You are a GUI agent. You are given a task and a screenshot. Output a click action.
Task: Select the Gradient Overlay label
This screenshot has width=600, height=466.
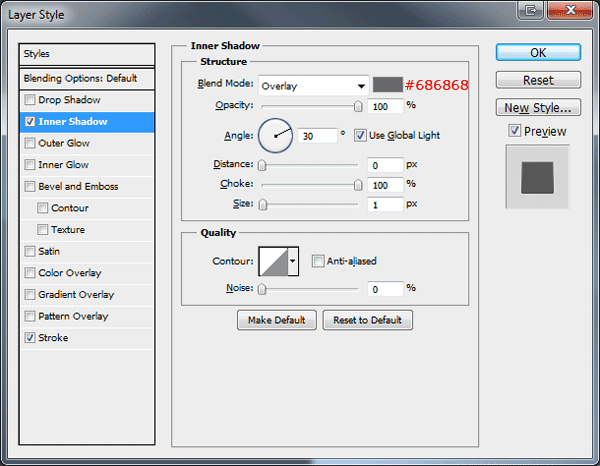[x=76, y=295]
